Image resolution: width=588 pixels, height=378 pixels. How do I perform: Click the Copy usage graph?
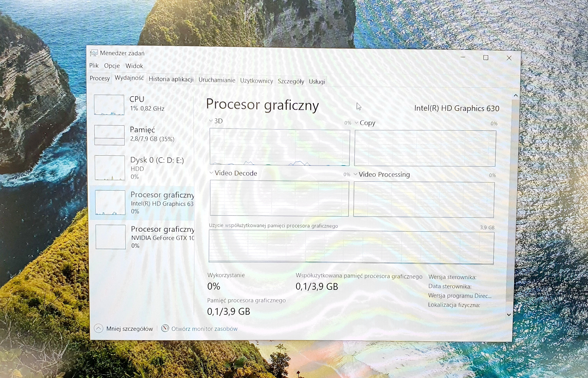tap(425, 148)
